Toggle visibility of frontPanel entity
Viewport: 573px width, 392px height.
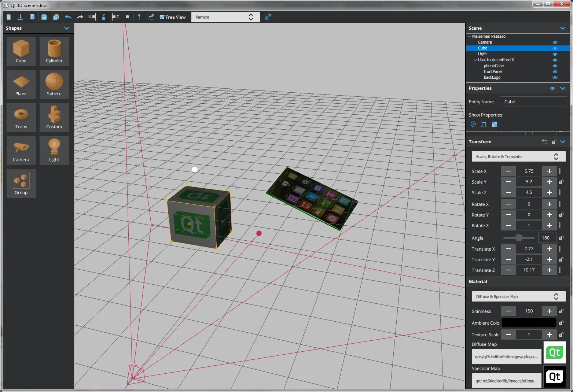click(555, 72)
